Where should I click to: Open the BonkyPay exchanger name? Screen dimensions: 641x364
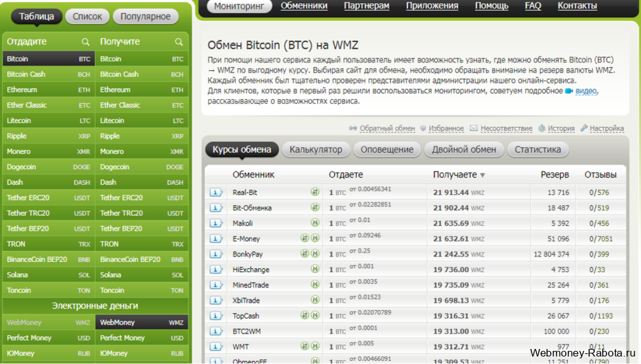pyautogui.click(x=248, y=254)
